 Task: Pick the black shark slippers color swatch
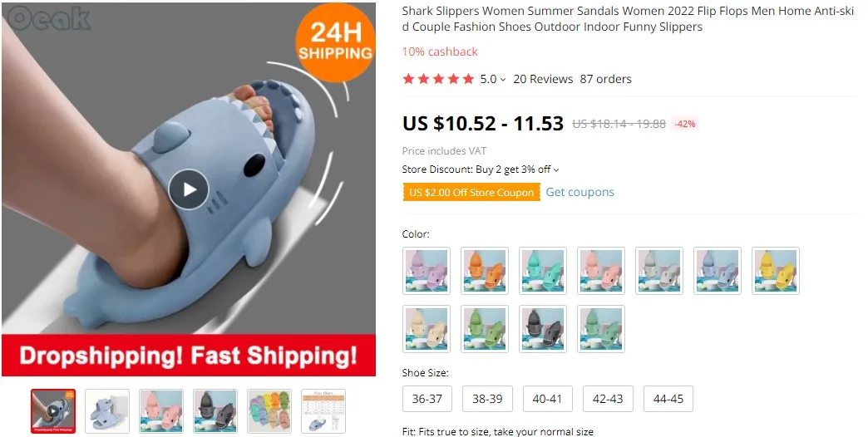click(543, 328)
